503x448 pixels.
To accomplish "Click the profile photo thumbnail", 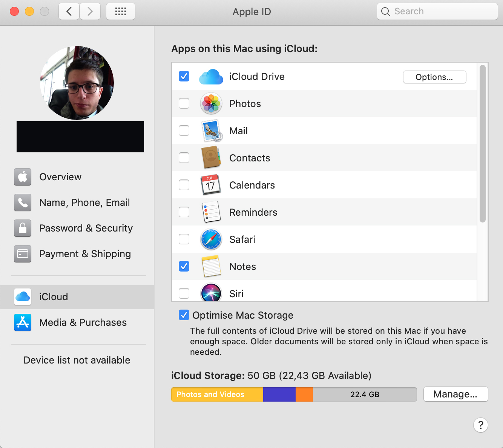I will tap(77, 83).
